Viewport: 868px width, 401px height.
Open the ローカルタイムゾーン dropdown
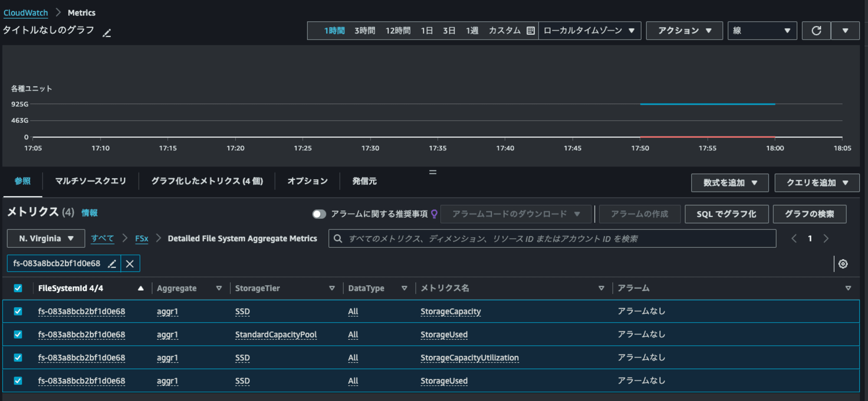point(589,31)
